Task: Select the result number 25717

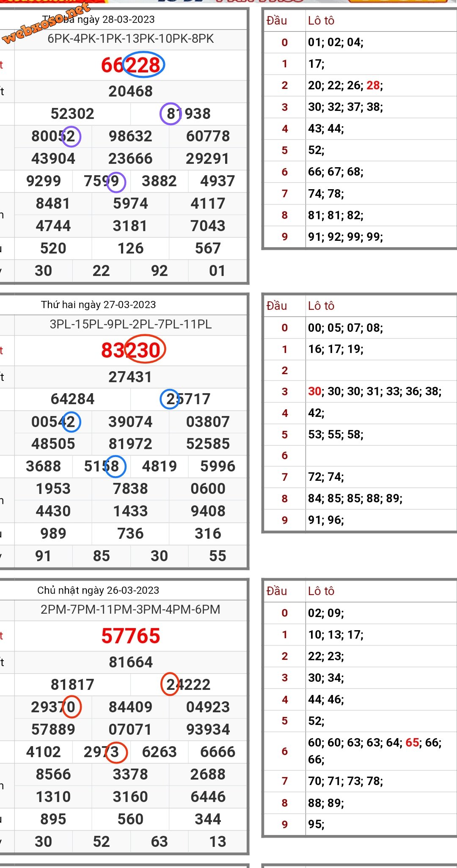Action: pos(188,399)
